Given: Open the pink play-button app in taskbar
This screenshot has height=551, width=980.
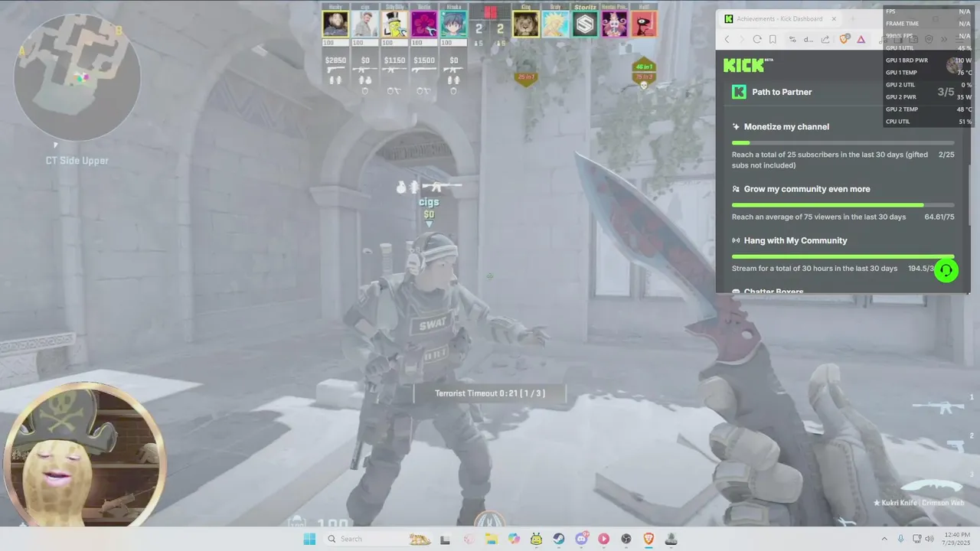Looking at the screenshot, I should point(603,539).
